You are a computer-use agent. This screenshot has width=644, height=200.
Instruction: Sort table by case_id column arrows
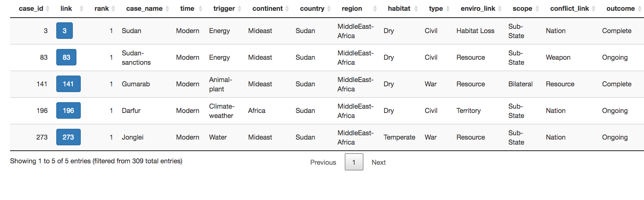pyautogui.click(x=48, y=9)
